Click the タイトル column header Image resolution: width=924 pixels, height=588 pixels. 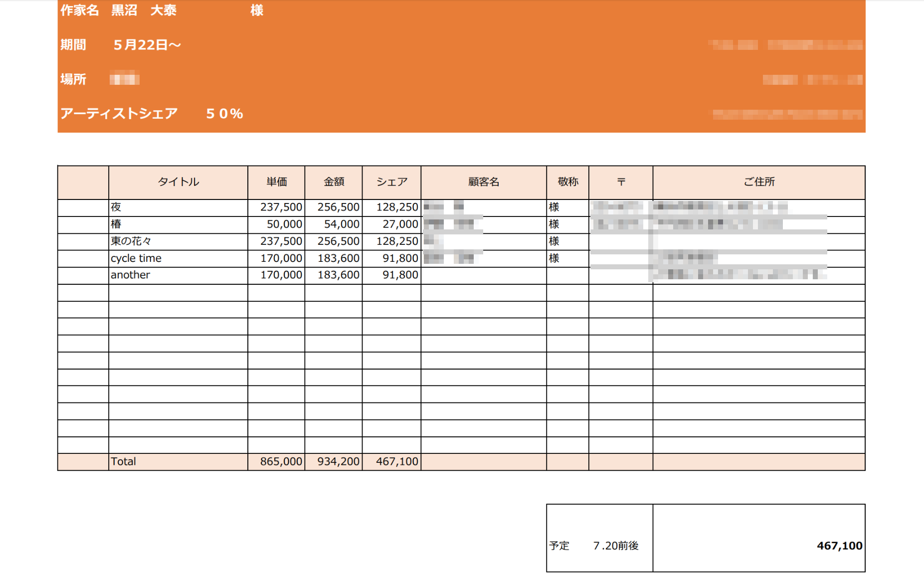point(178,182)
